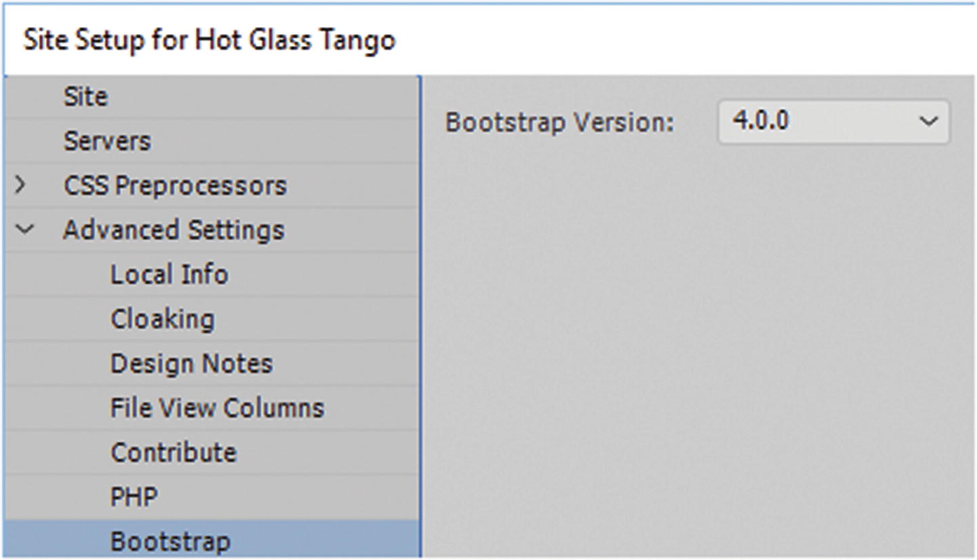Image resolution: width=977 pixels, height=560 pixels.
Task: Click the Bootstrap Version label text
Action: 560,123
